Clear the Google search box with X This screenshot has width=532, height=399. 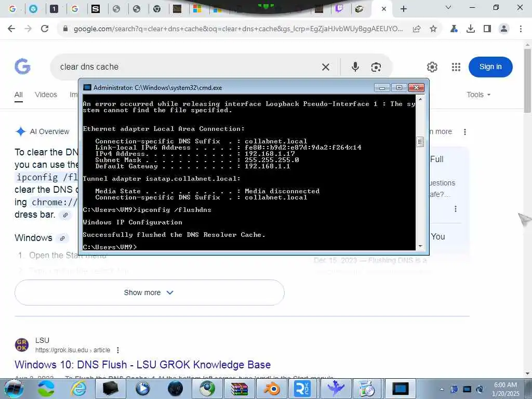click(326, 67)
